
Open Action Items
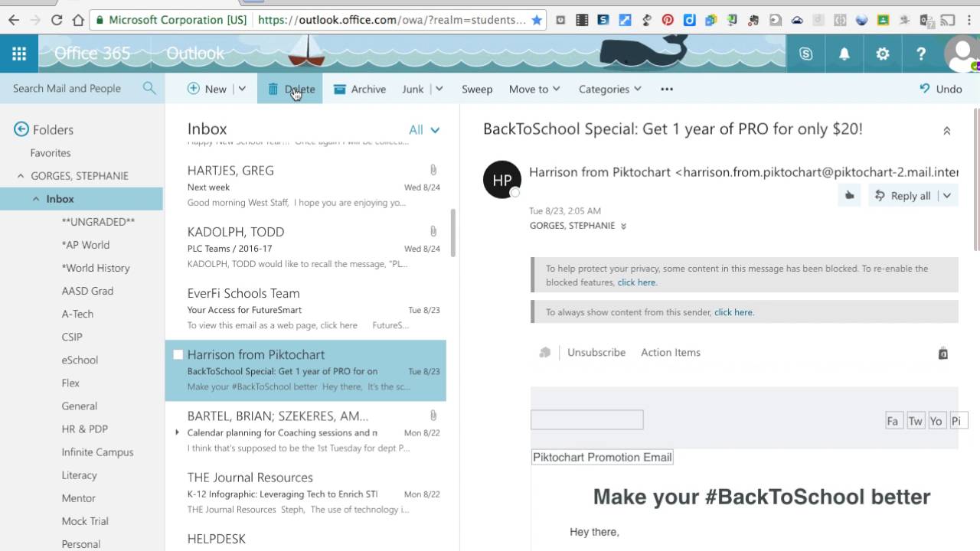(x=671, y=353)
